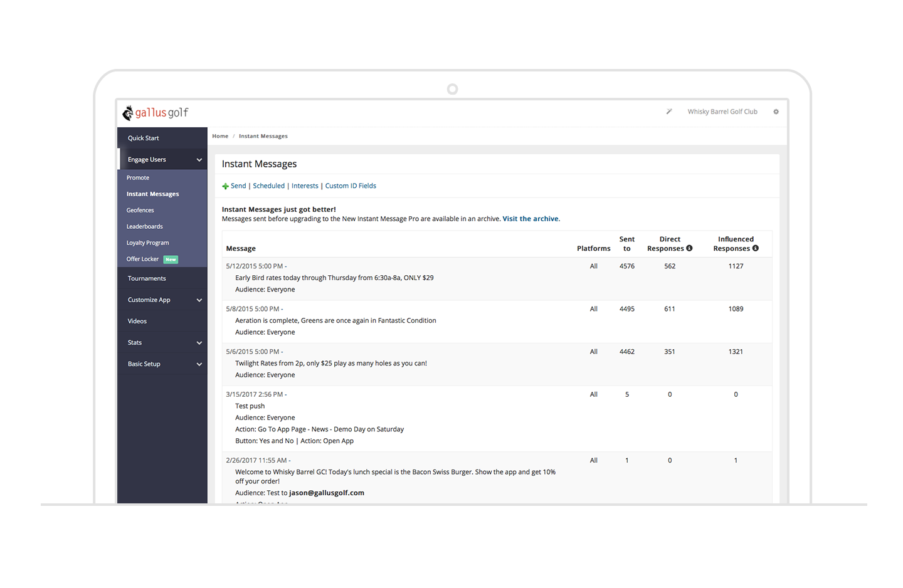Click the jason@gallusgolf.com audience email

click(327, 493)
